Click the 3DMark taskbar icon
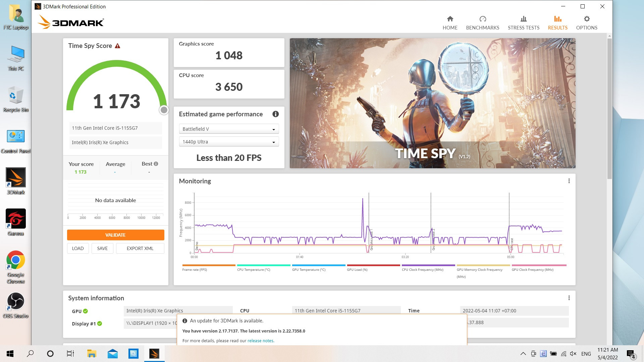 [154, 354]
